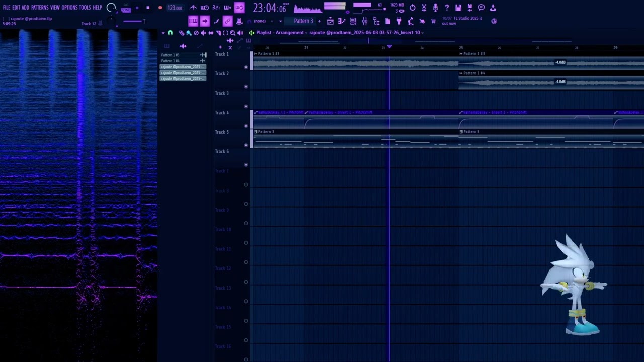Expand the Insert 10 clip dropdown arrow

click(423, 33)
